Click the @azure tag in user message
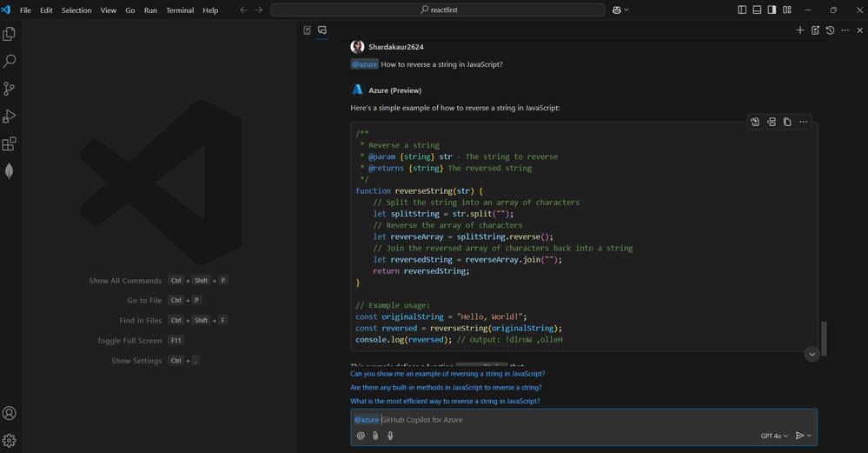The height and width of the screenshot is (453, 868). tap(364, 64)
